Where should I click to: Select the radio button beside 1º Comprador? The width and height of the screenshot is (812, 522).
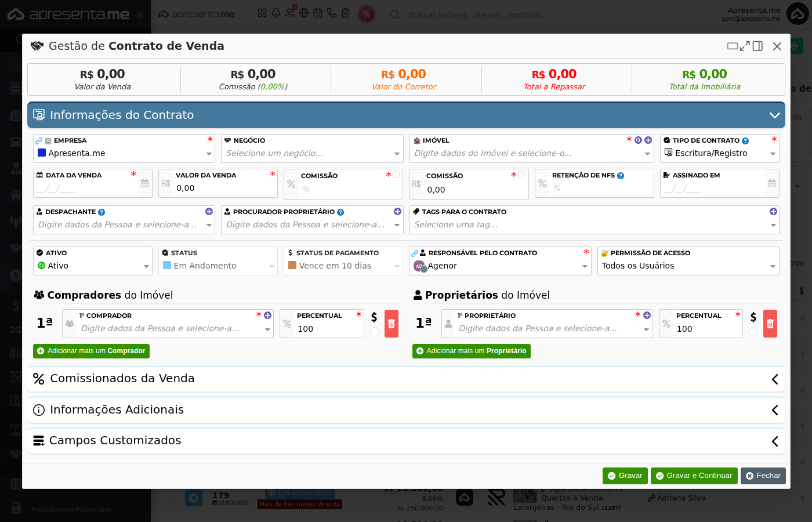coord(375,332)
